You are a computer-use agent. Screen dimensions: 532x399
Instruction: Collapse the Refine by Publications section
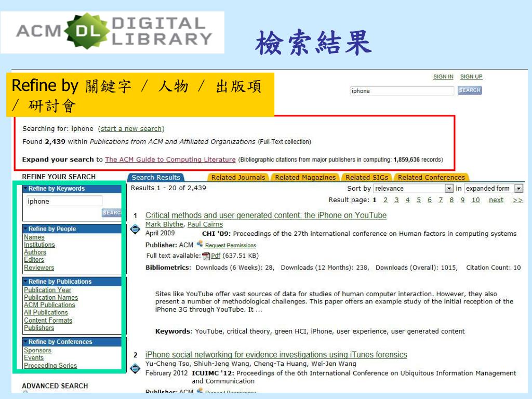pyautogui.click(x=25, y=281)
